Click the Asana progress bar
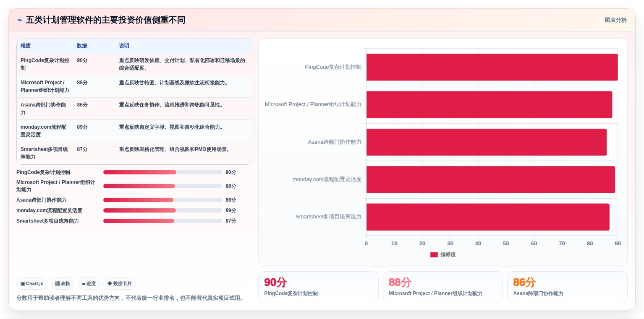644x319 pixels. click(162, 200)
